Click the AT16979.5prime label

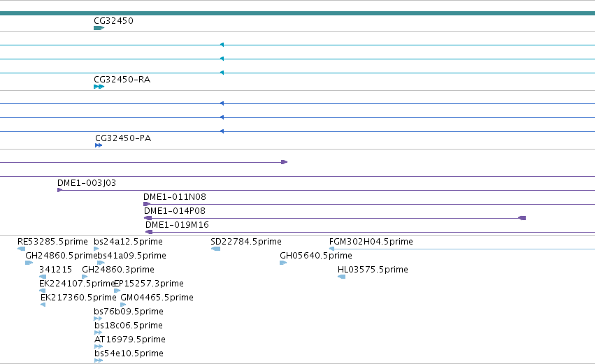tap(130, 340)
